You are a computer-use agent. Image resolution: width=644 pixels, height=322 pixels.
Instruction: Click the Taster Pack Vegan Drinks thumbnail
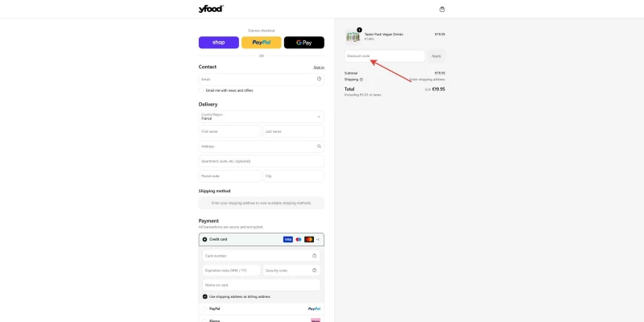(x=353, y=36)
